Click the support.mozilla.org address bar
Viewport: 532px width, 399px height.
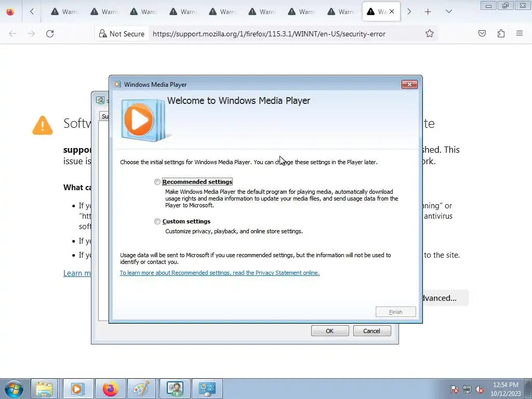pos(269,34)
